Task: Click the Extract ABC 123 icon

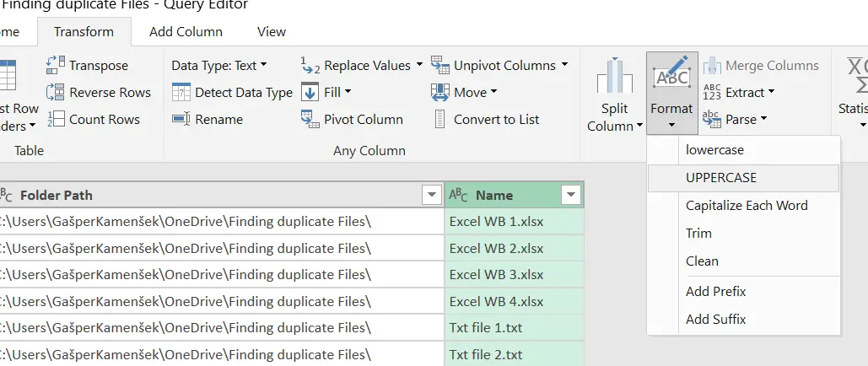Action: tap(712, 93)
